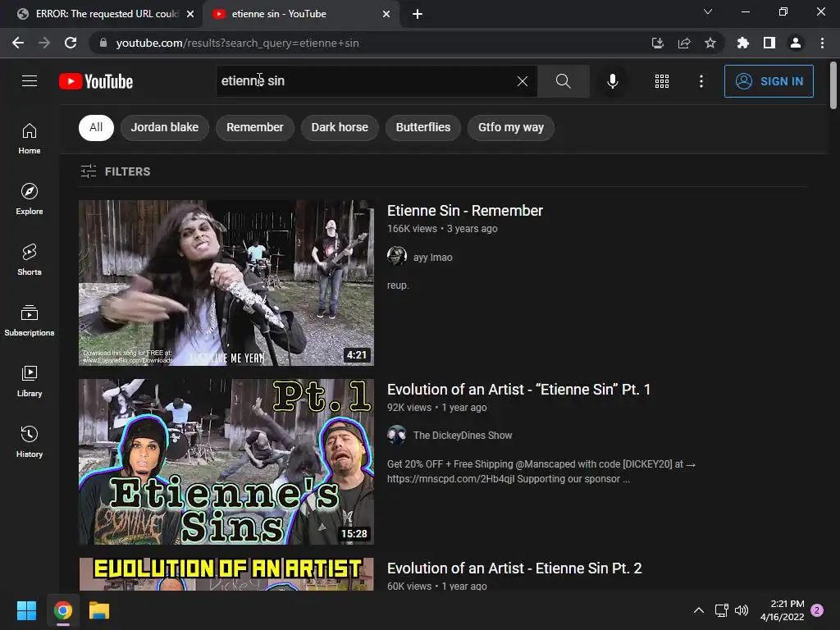Open the taskbar clock and date

(782, 610)
